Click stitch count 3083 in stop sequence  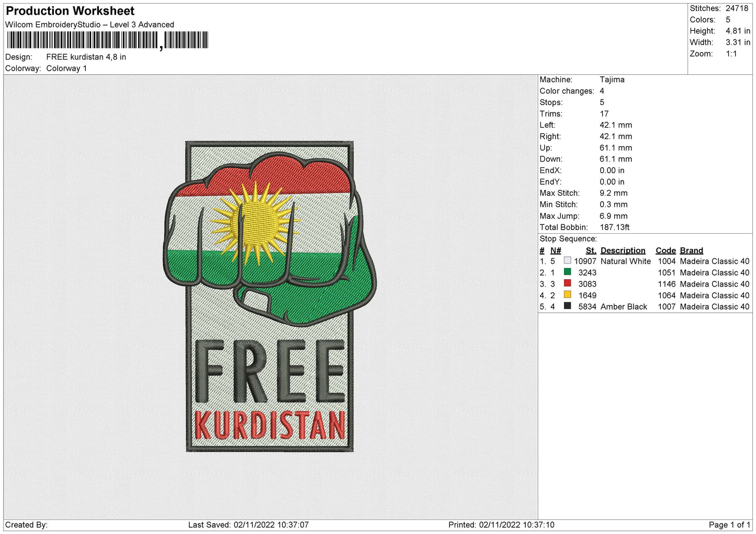pyautogui.click(x=587, y=285)
